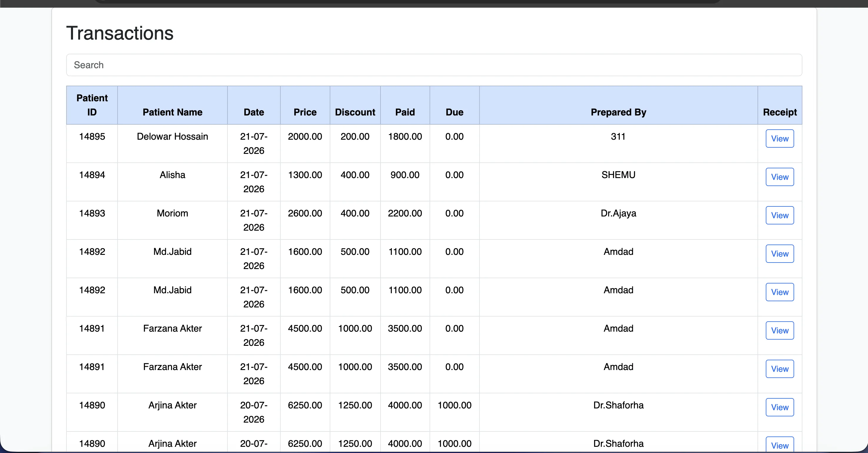Select the preparer SHEMU
868x453 pixels.
618,175
